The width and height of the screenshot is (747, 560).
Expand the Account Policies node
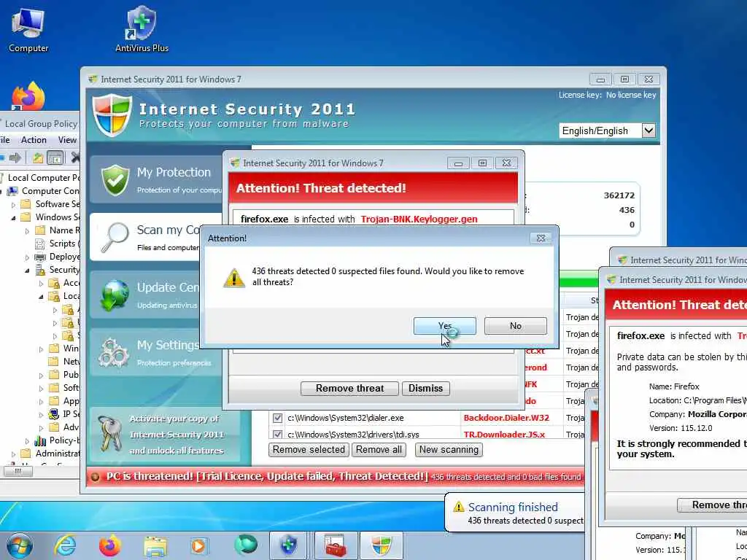click(x=41, y=284)
